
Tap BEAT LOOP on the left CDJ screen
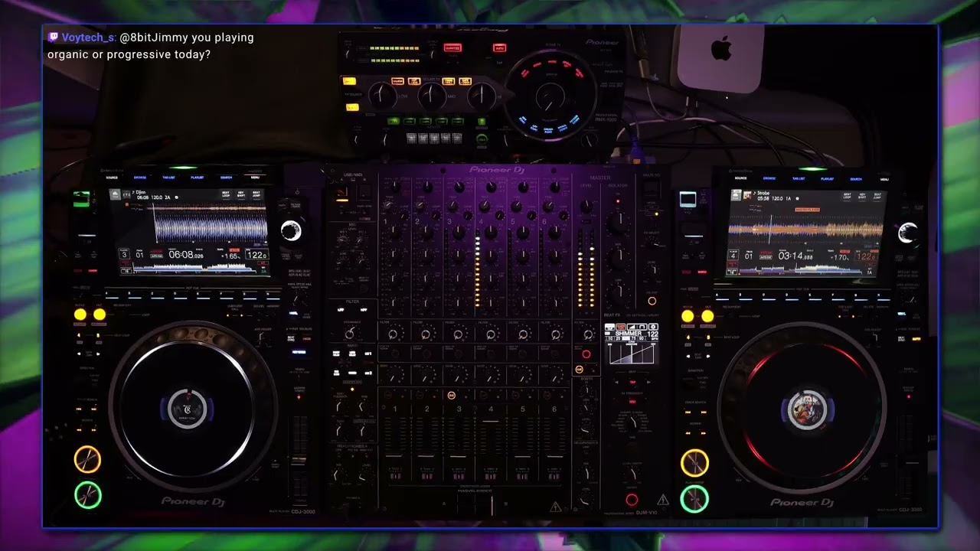(226, 194)
